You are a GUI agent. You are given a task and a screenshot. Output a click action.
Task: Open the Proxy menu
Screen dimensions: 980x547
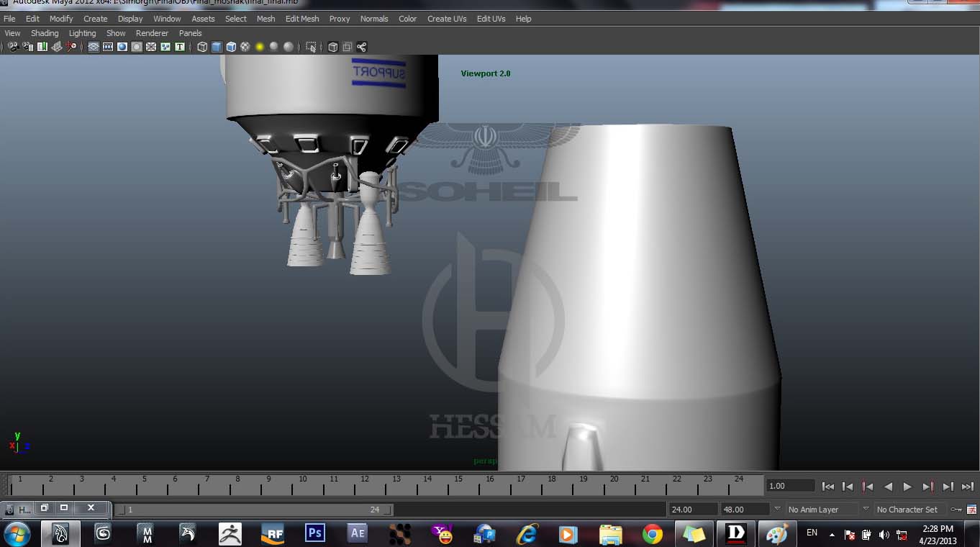340,19
